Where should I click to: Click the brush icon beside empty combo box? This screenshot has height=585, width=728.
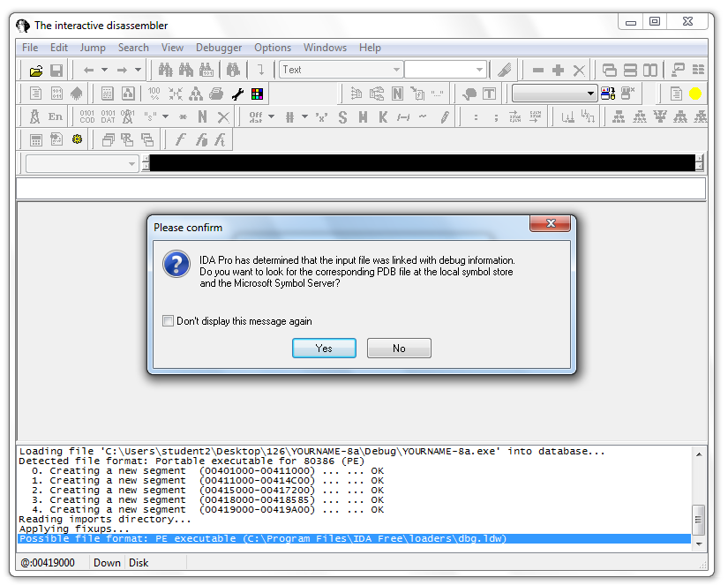coord(504,70)
